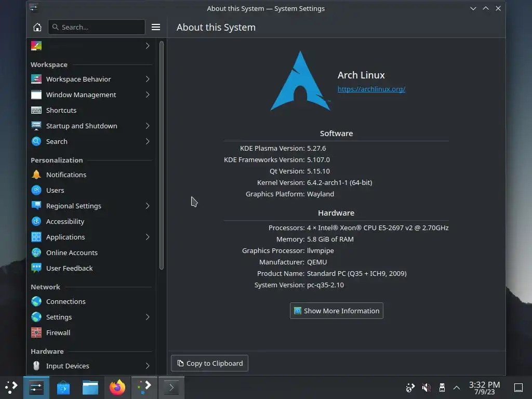Open the Konsole terminal taskbar entry
Image resolution: width=532 pixels, height=399 pixels.
tap(171, 388)
